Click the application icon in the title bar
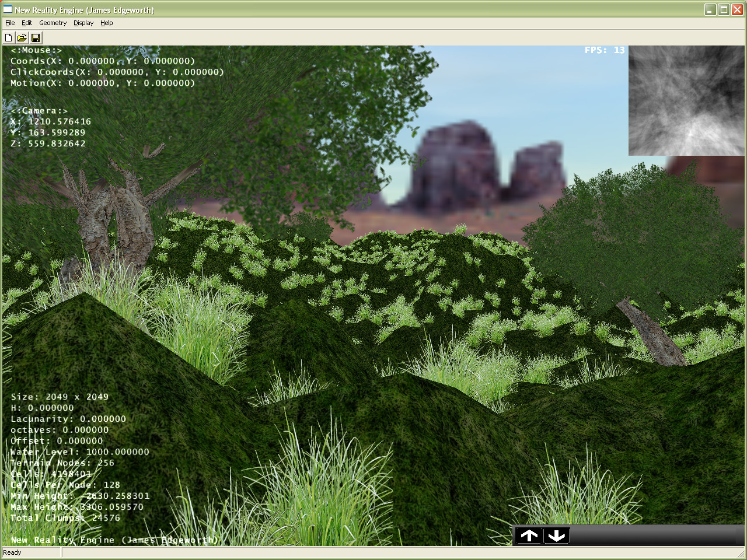This screenshot has width=747, height=560. (8, 9)
